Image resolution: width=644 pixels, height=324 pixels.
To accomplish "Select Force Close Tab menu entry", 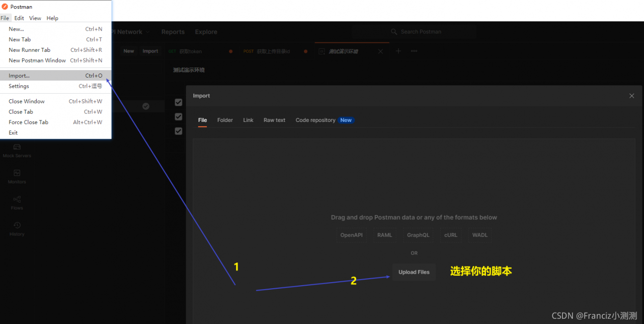I will click(x=55, y=122).
